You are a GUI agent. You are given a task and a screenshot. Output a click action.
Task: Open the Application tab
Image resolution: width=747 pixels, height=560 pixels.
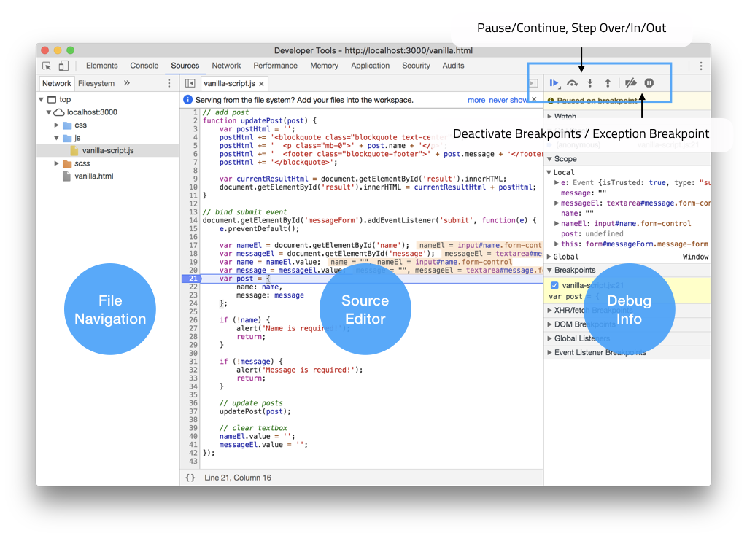point(370,66)
